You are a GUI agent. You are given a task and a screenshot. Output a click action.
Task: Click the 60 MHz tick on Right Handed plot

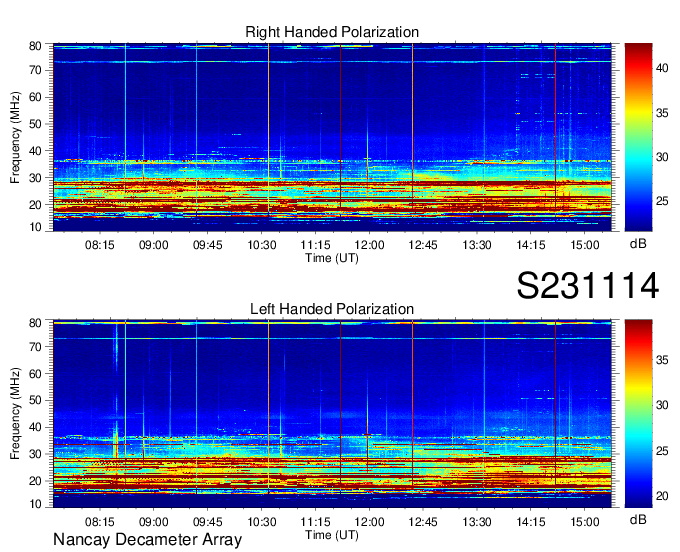[x=35, y=97]
